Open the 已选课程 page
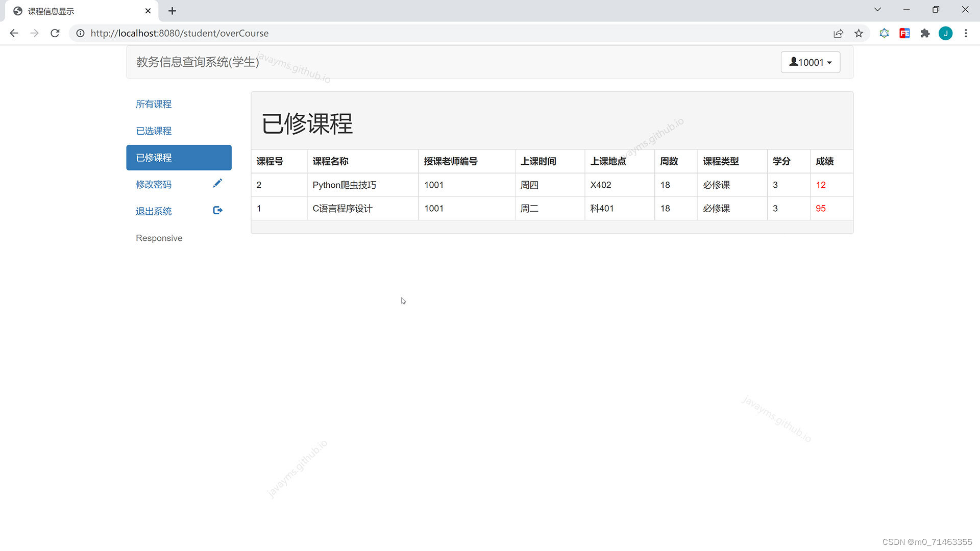The height and width of the screenshot is (551, 980). (x=154, y=131)
